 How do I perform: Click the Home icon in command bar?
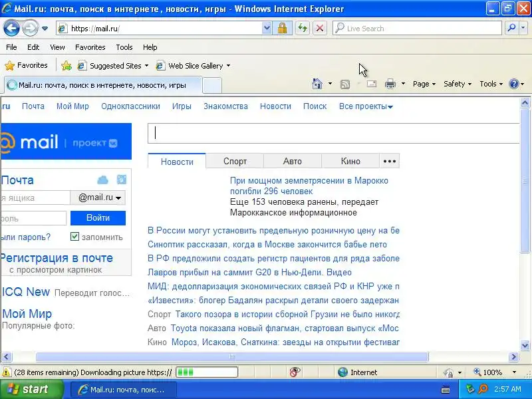(317, 84)
